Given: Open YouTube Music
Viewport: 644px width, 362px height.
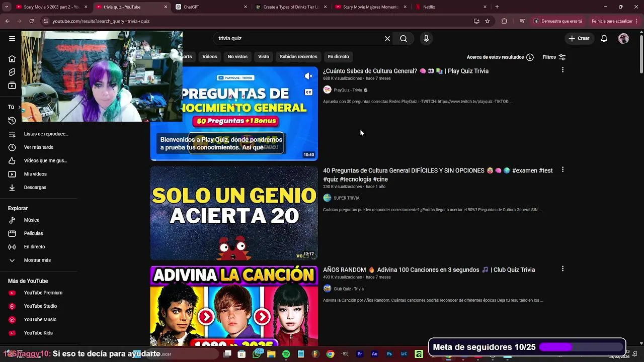Looking at the screenshot, I should (x=39, y=319).
